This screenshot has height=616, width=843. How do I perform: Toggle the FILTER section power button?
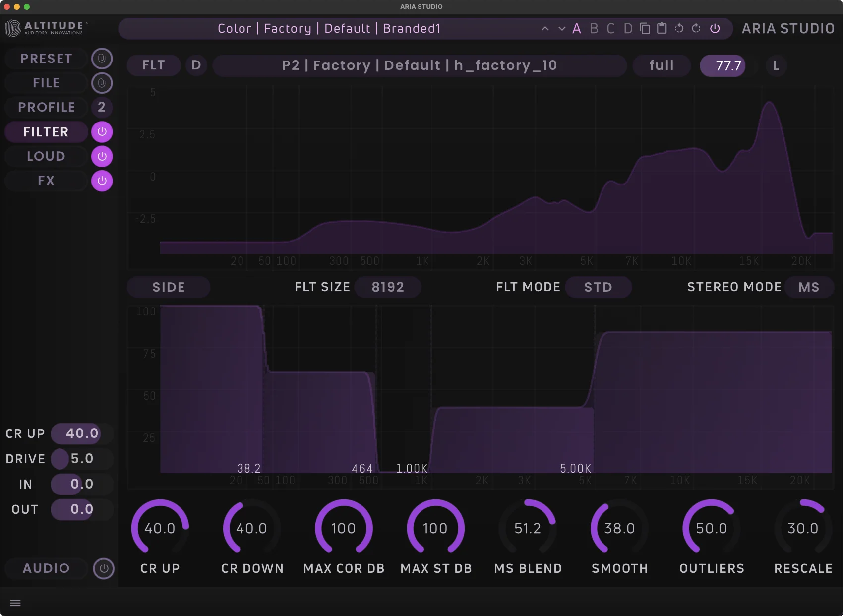102,131
